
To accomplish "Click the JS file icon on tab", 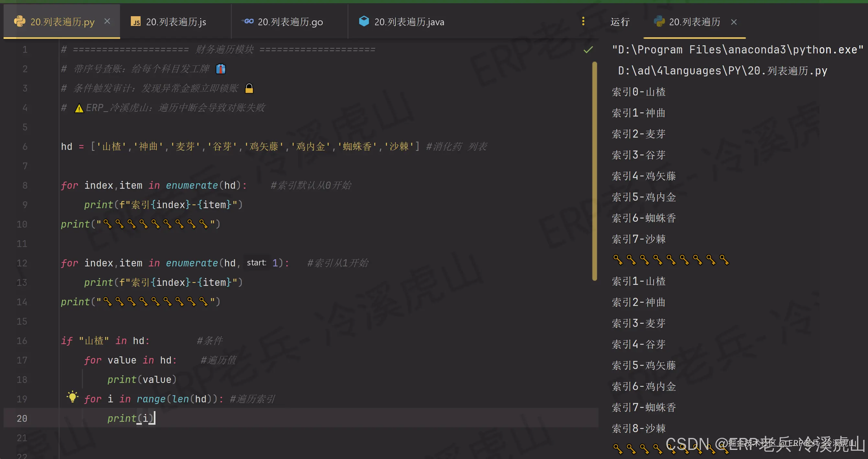I will click(x=135, y=22).
